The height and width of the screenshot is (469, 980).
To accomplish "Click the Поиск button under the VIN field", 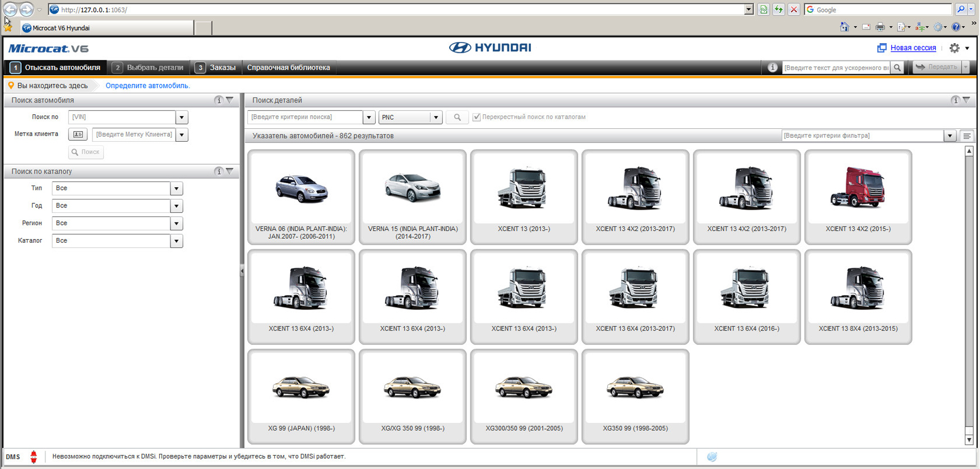I will pos(86,152).
